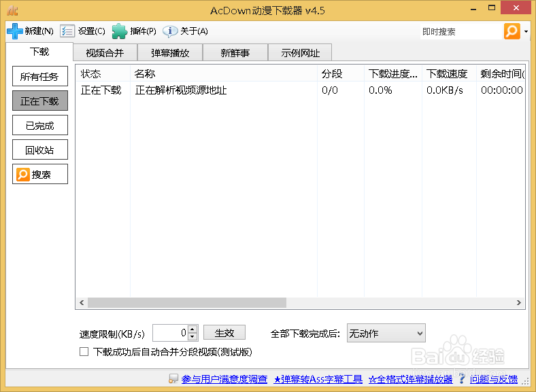536x392 pixels.
Task: Click the blue plus 新建(N) icon
Action: (x=15, y=31)
